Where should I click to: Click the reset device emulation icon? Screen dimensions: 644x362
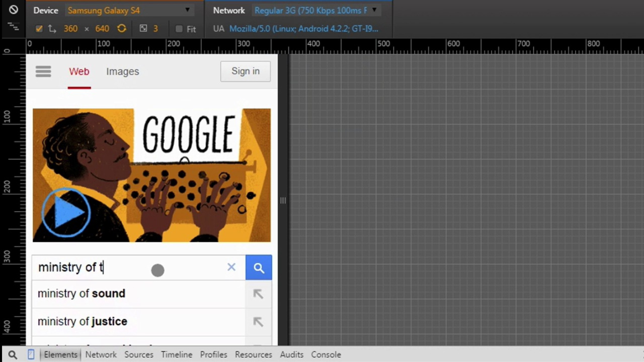[13, 10]
